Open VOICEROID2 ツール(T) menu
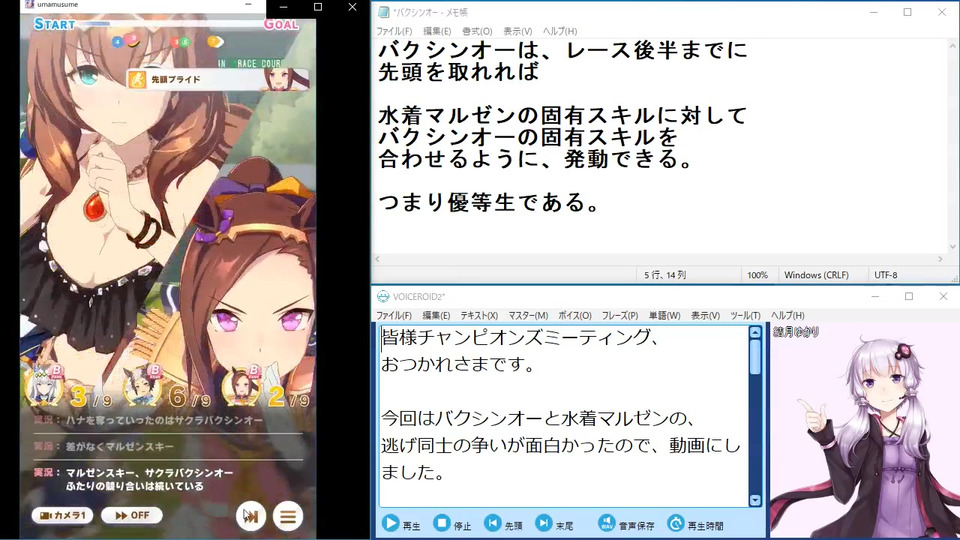Image resolution: width=960 pixels, height=540 pixels. point(745,315)
